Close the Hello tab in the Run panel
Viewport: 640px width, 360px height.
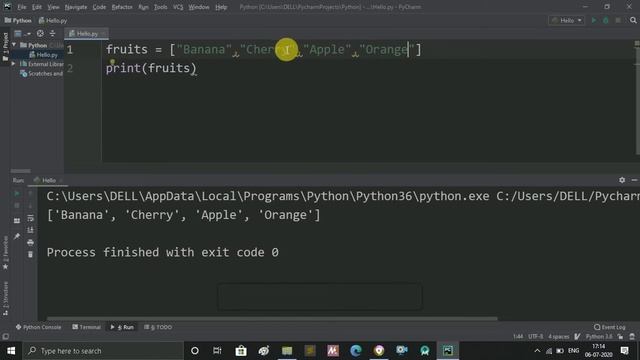click(61, 180)
